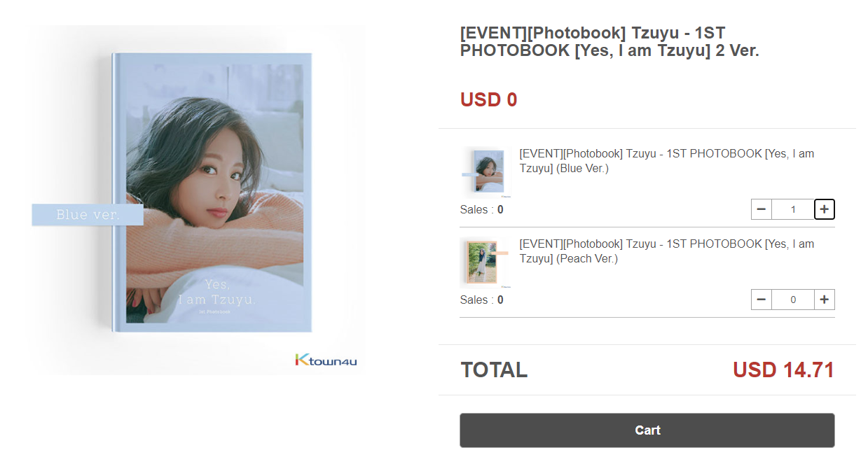The image size is (868, 471).
Task: Click the large photobook cover image
Action: pyautogui.click(x=197, y=200)
